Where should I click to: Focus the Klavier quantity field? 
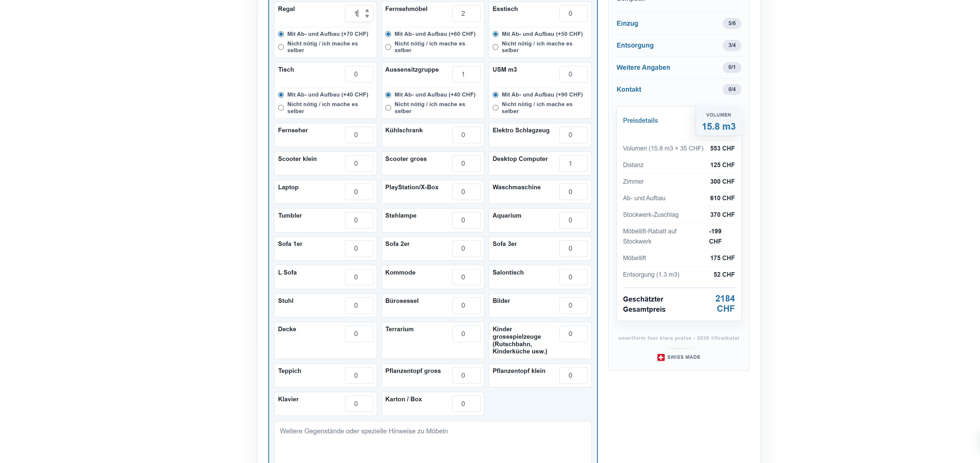click(x=359, y=404)
